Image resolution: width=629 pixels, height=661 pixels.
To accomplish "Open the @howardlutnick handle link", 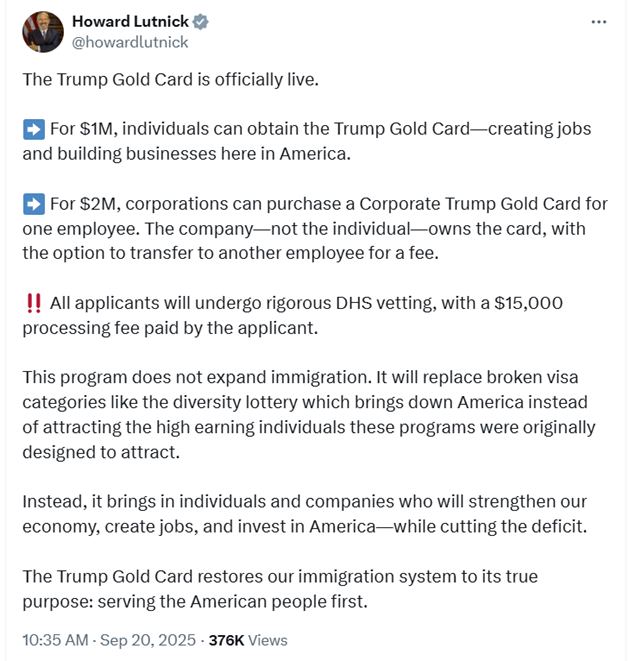I will (x=130, y=42).
